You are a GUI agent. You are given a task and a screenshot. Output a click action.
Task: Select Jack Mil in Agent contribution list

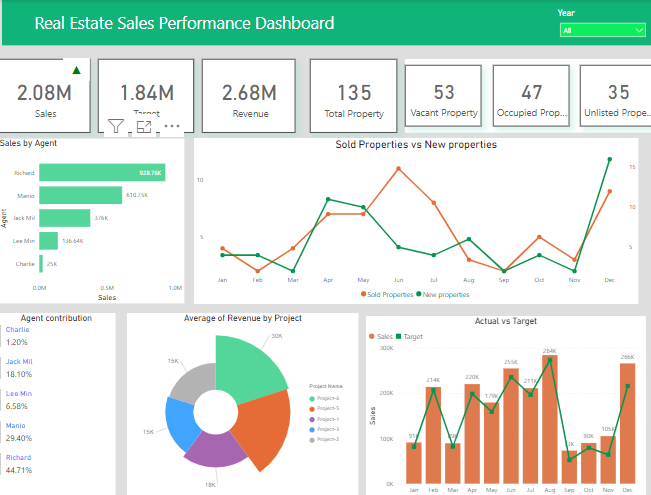pos(21,367)
